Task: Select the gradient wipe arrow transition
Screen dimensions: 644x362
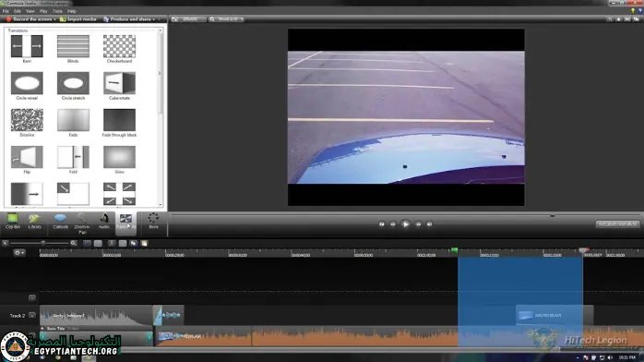Action: click(x=27, y=194)
